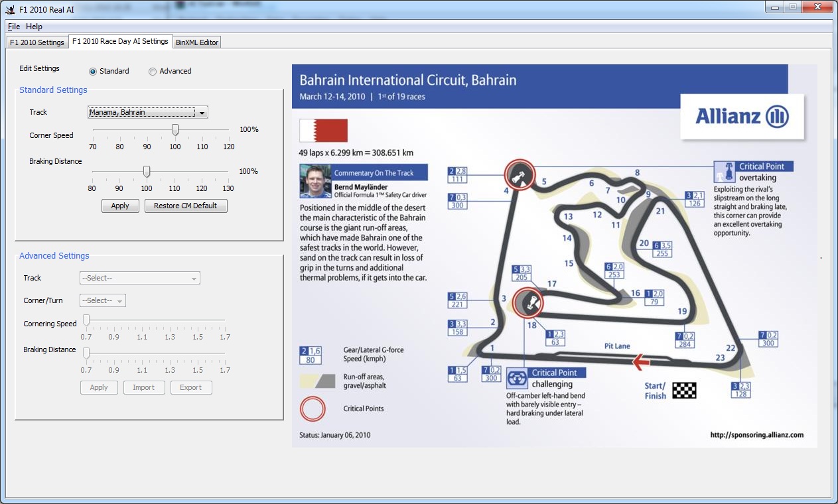The height and width of the screenshot is (504, 838).
Task: Click the F1 2010 Real AI title bar icon
Action: 10,9
